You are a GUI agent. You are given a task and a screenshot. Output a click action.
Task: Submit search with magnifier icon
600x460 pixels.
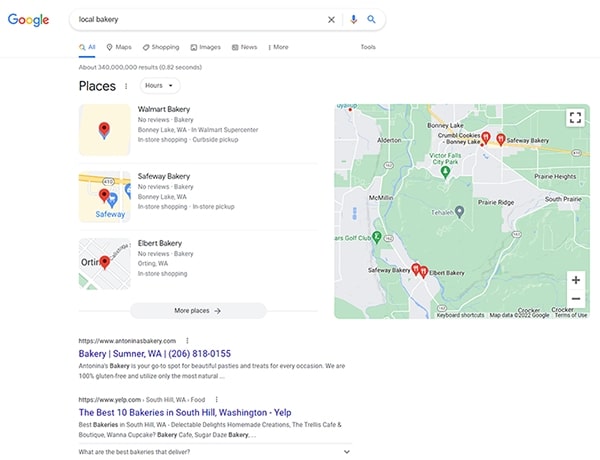click(x=371, y=19)
